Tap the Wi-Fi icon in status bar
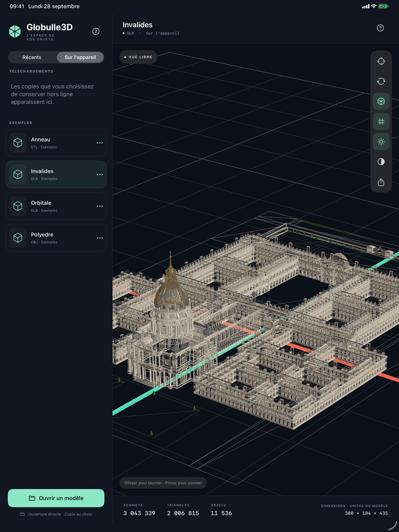399x532 pixels. point(374,6)
